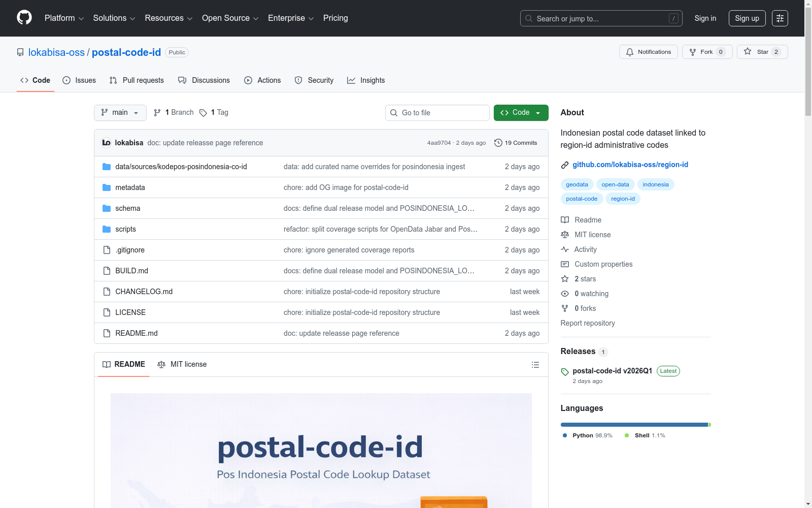
Task: Open the Issues tab
Action: pyautogui.click(x=79, y=80)
